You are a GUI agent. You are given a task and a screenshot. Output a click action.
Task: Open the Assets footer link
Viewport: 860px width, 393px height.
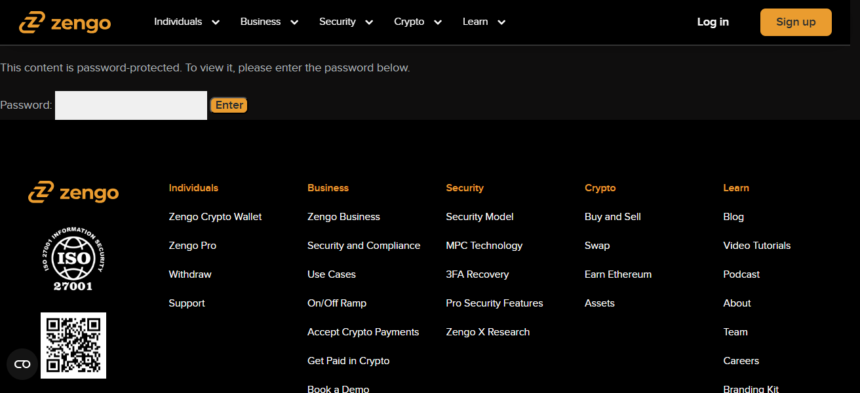[599, 303]
